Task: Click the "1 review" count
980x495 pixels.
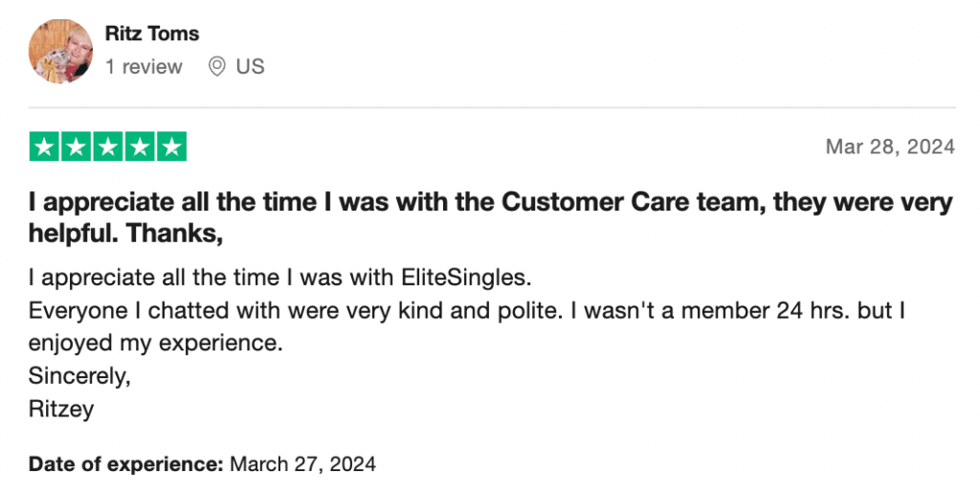Action: 144,66
